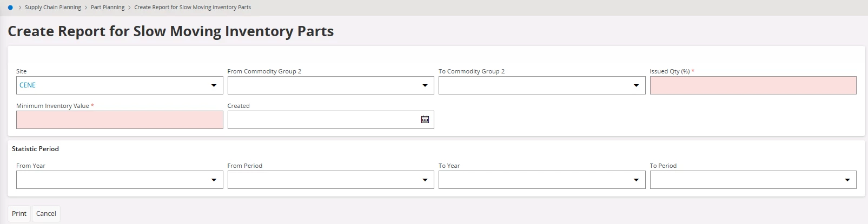Go to Supply Chain Planning breadcrumb
The width and height of the screenshot is (868, 224).
53,8
